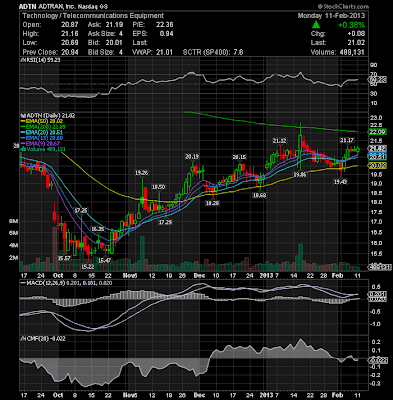The width and height of the screenshot is (393, 400).
Task: Click the 20.19 price peak annotation
Action: [192, 156]
